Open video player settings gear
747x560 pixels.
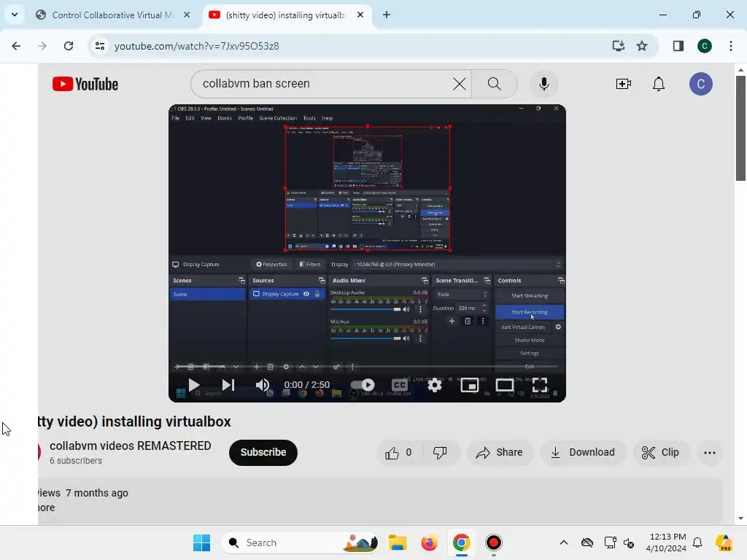tap(435, 385)
